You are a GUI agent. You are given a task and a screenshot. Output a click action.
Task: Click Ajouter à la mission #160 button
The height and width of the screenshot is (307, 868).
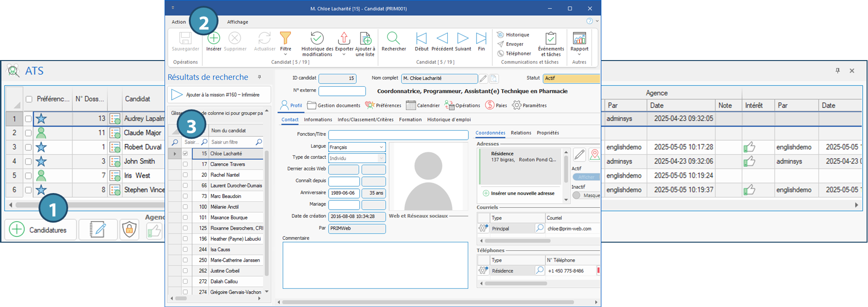point(219,95)
